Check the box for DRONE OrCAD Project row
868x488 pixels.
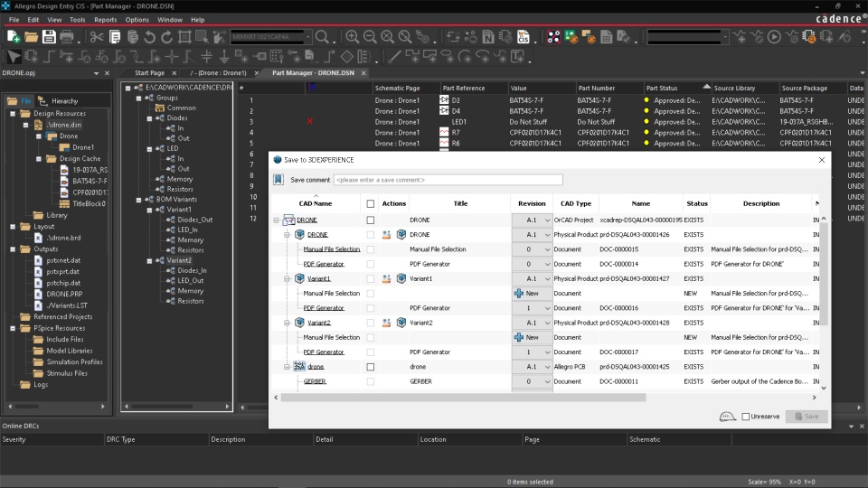[x=371, y=220]
